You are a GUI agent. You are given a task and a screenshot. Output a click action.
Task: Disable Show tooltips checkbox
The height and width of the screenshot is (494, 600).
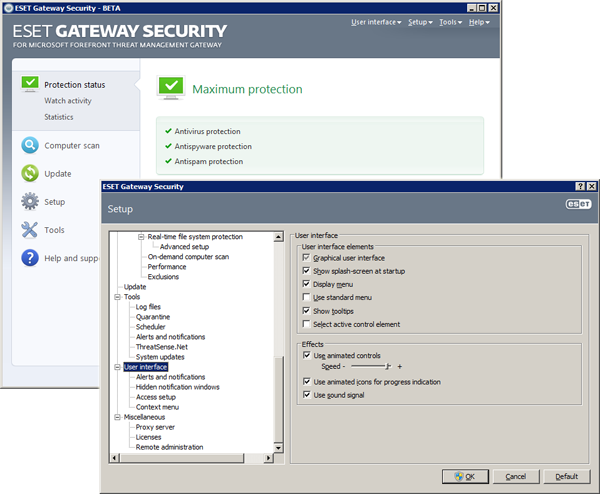(x=306, y=311)
